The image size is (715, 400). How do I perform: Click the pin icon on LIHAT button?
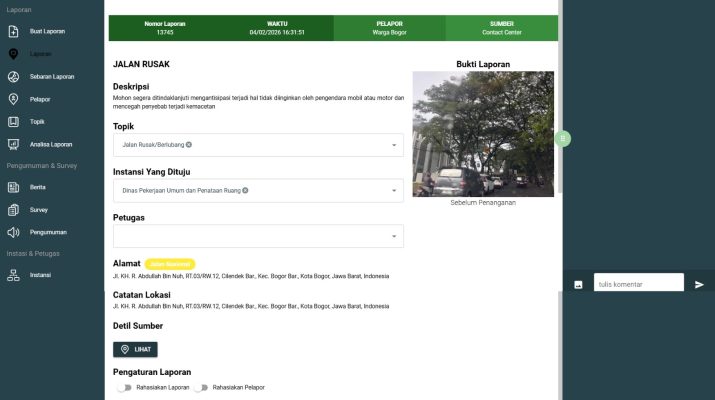pos(125,349)
